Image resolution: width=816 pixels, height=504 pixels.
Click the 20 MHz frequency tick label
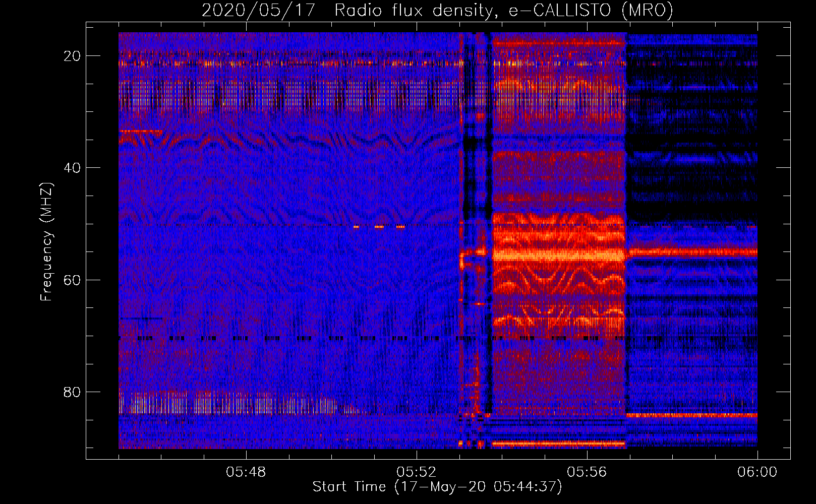coord(72,56)
